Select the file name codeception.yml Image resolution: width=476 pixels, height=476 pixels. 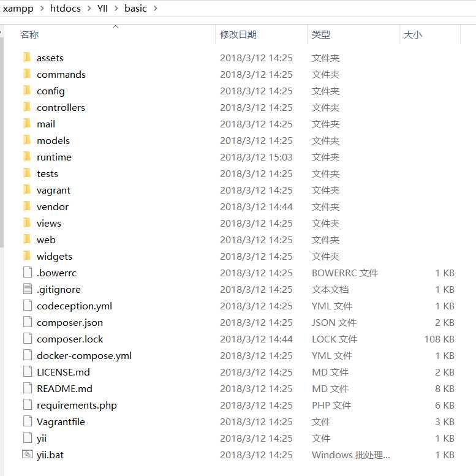point(74,306)
